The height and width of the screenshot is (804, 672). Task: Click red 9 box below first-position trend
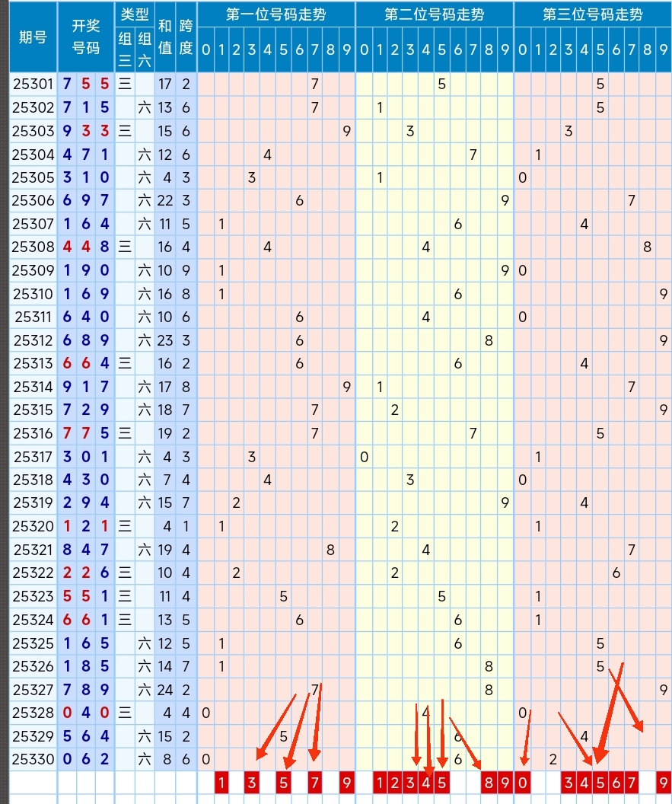tap(347, 783)
